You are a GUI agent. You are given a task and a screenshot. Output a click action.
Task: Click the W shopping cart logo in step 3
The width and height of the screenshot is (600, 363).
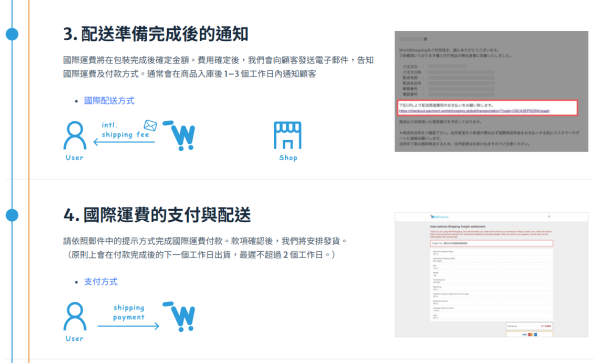179,135
